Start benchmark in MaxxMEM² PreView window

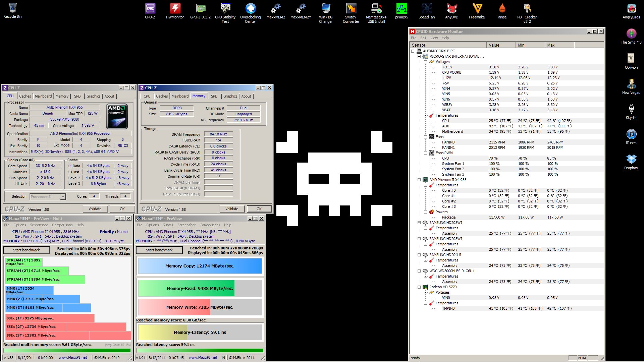pos(159,250)
